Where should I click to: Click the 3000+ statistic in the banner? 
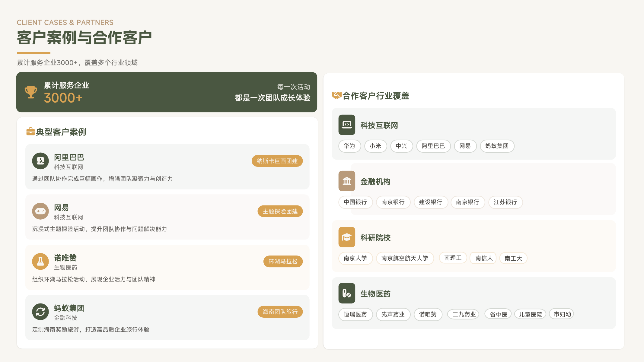pos(63,98)
